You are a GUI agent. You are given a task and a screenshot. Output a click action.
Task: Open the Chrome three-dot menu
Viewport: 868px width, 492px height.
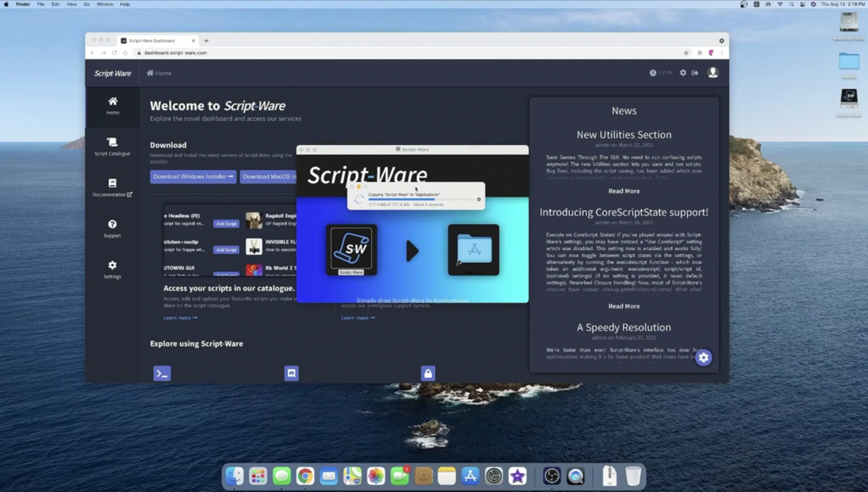click(x=722, y=53)
